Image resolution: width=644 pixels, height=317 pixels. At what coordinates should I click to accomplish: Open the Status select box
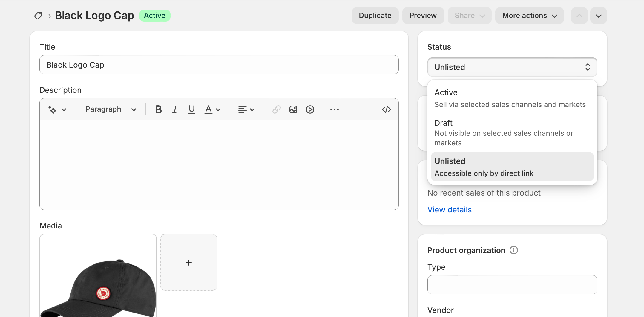pyautogui.click(x=512, y=67)
